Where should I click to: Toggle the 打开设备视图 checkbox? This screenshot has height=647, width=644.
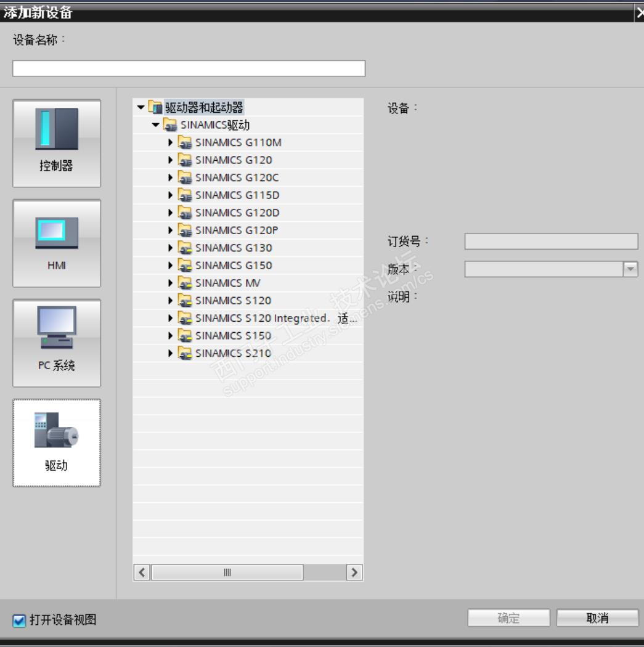[x=19, y=620]
